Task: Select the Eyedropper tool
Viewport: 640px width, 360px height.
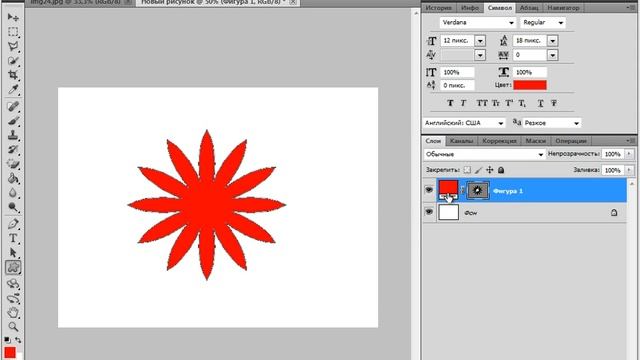Action: (13, 89)
